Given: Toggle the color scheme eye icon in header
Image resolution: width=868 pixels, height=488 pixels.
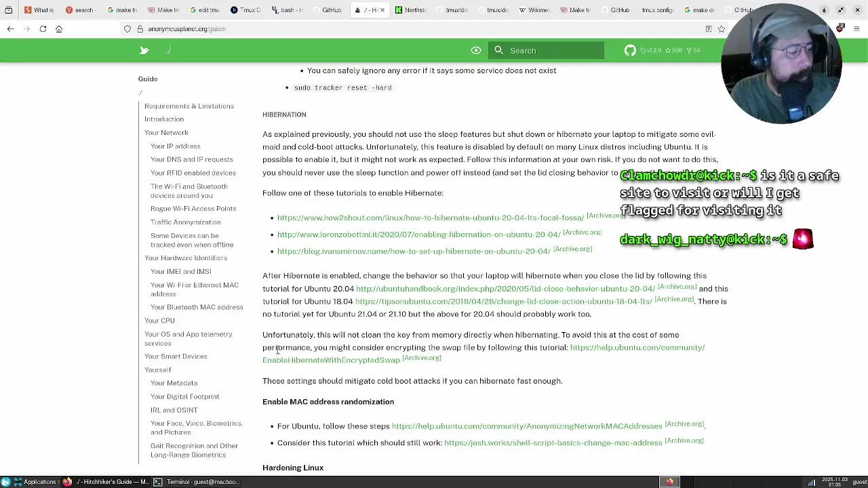Looking at the screenshot, I should click(476, 50).
